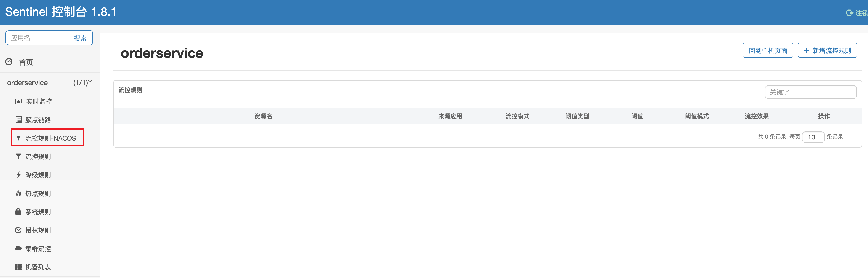This screenshot has height=278, width=868.
Task: Click the orderservice page heading
Action: point(162,53)
